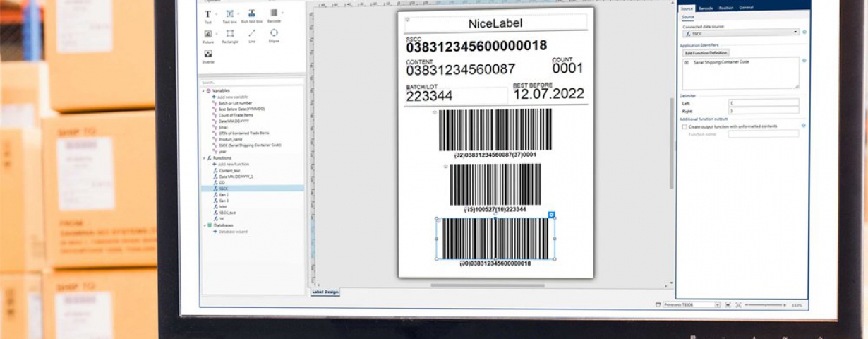Viewport: 868px width, 339px height.
Task: Select the Rectangle tool
Action: (x=229, y=35)
